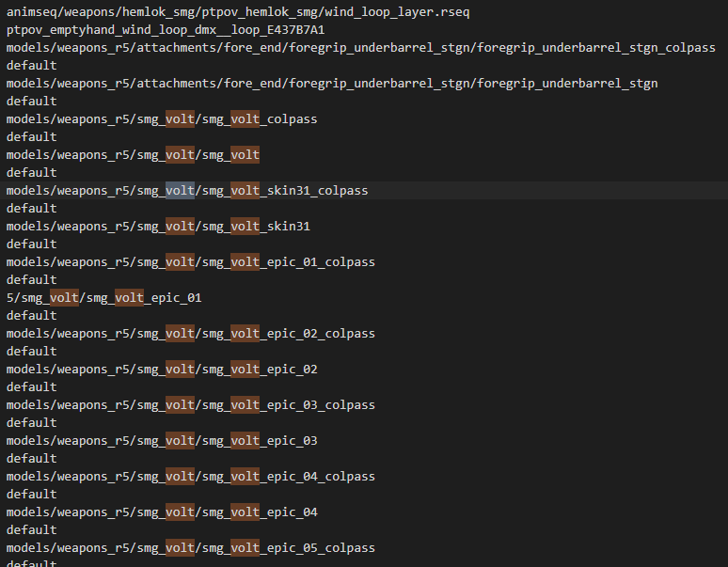This screenshot has height=567, width=728.
Task: Click default line directly below foregrip_underbarrel_stgn_colpass
Action: pos(32,66)
